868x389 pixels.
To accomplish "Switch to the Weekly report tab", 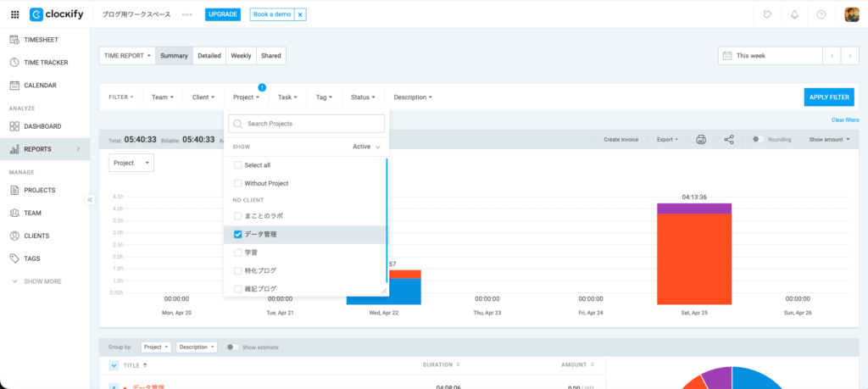I will [x=241, y=56].
